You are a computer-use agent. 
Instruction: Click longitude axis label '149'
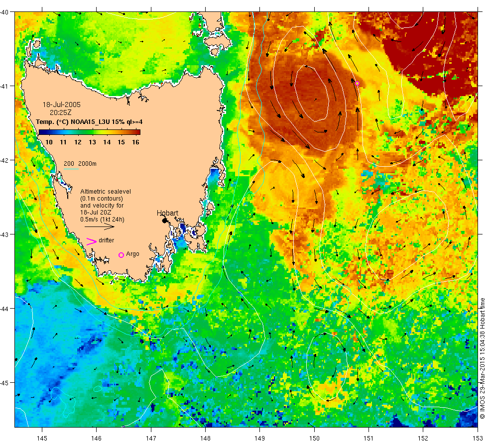pos(259,439)
